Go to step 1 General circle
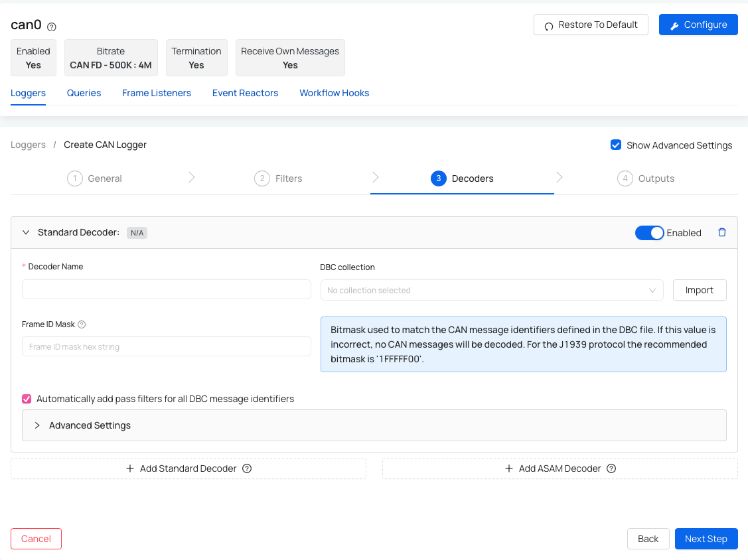The height and width of the screenshot is (560, 748). tap(74, 178)
